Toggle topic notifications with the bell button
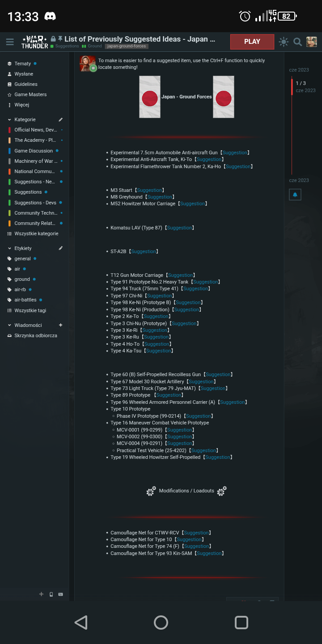Viewport: 322px width, 644px height. tap(295, 195)
